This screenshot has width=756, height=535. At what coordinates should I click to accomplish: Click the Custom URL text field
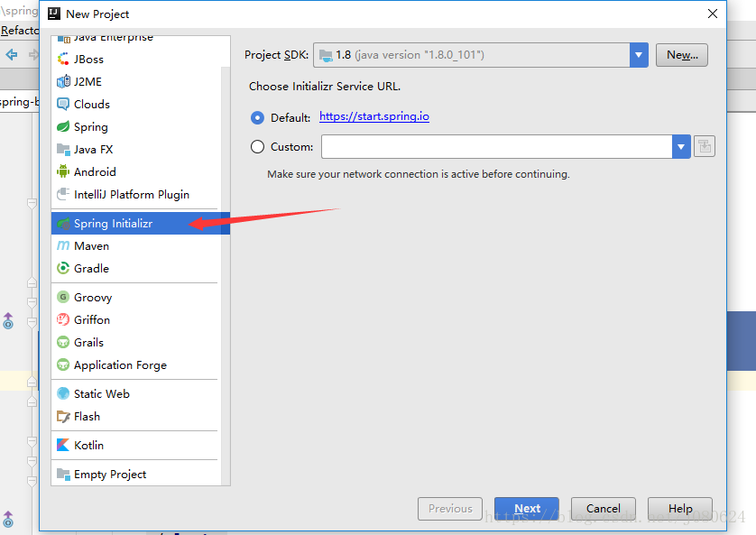pyautogui.click(x=496, y=146)
